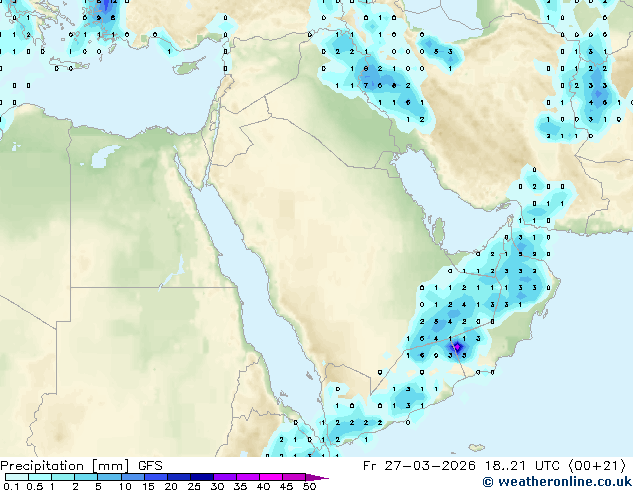Click the 0.1–0.5 mm legend color swatch
The width and height of the screenshot is (634, 490).
17,477
